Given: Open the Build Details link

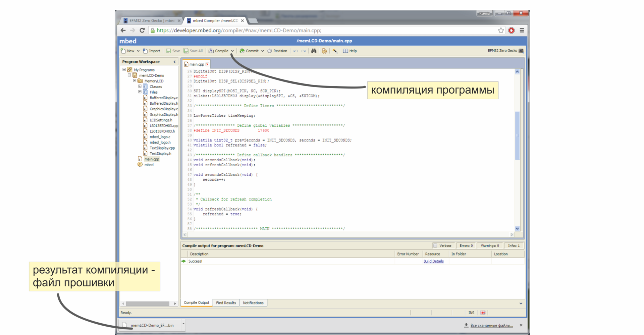Looking at the screenshot, I should coord(433,261).
